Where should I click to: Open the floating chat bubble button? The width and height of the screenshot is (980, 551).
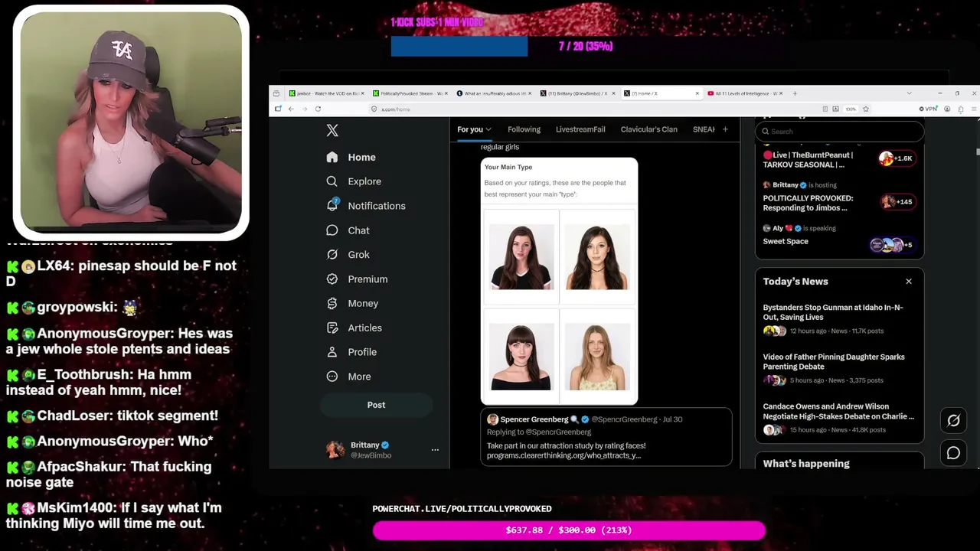tap(953, 453)
